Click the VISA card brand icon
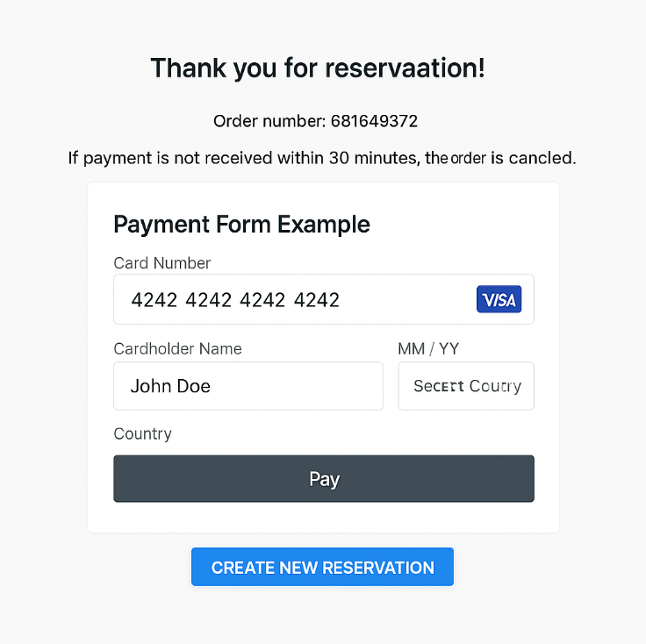646x644 pixels. [x=499, y=300]
